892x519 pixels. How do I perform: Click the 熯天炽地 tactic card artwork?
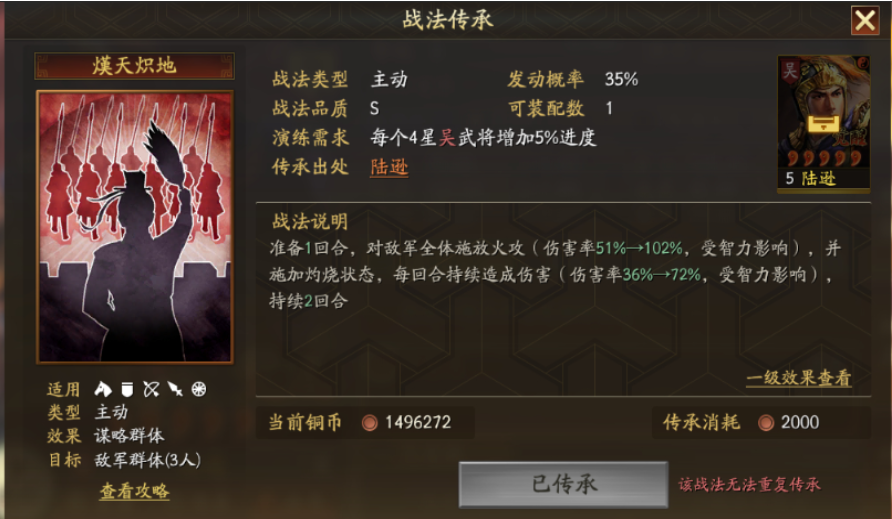135,226
